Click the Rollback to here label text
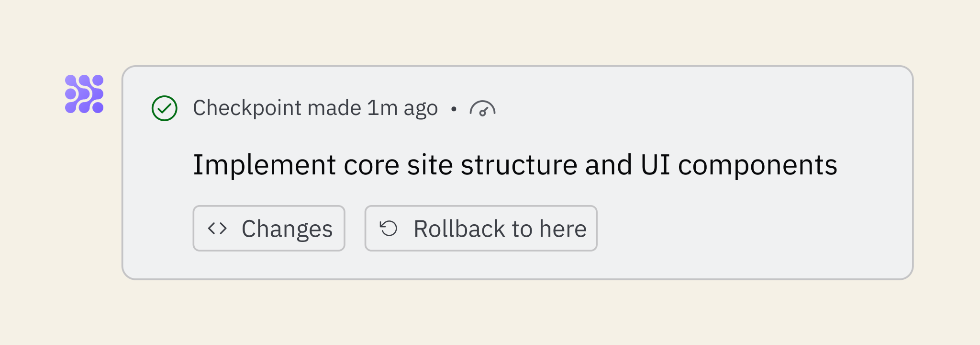The image size is (980, 345). [x=500, y=229]
